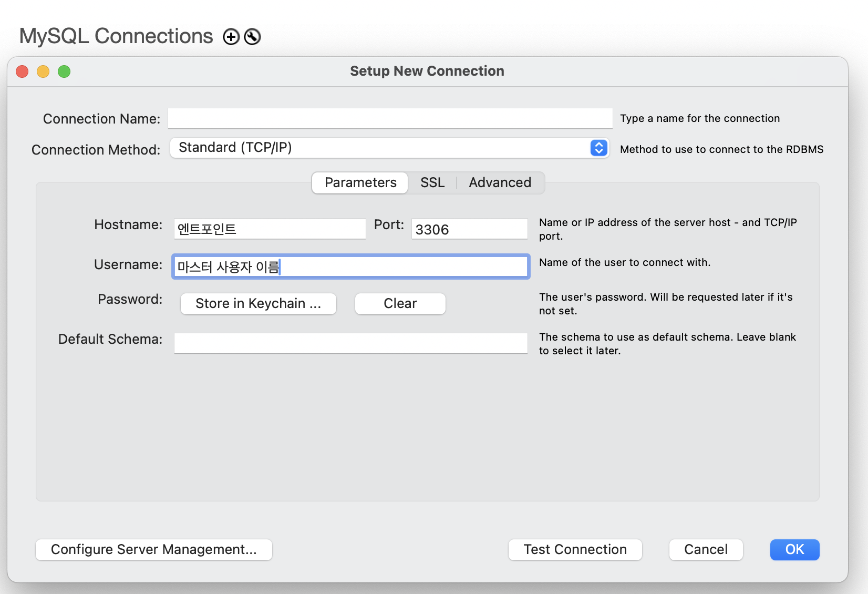Image resolution: width=868 pixels, height=594 pixels.
Task: Confirm the connection with OK
Action: coord(795,550)
